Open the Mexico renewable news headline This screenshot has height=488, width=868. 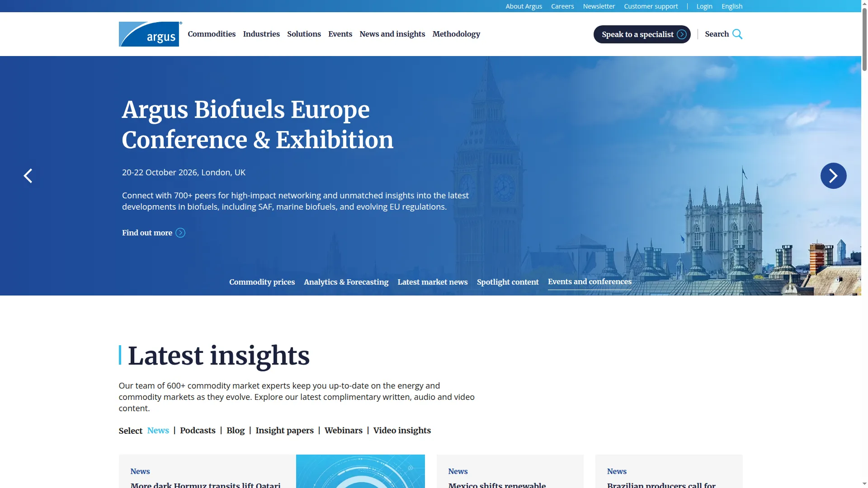tap(497, 485)
